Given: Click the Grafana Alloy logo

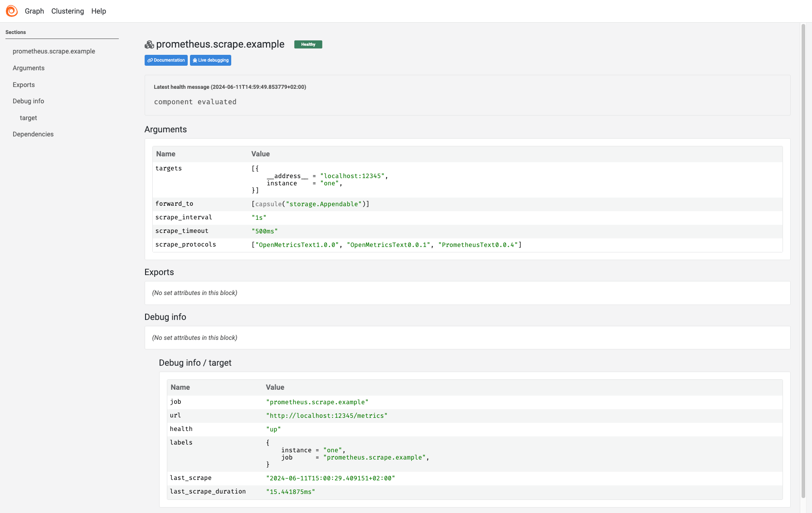Looking at the screenshot, I should tap(11, 11).
